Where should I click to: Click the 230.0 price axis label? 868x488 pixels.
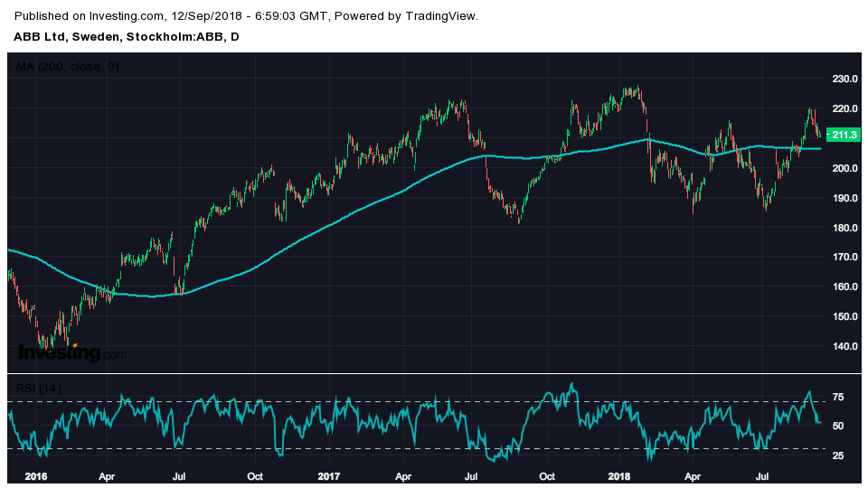[844, 80]
